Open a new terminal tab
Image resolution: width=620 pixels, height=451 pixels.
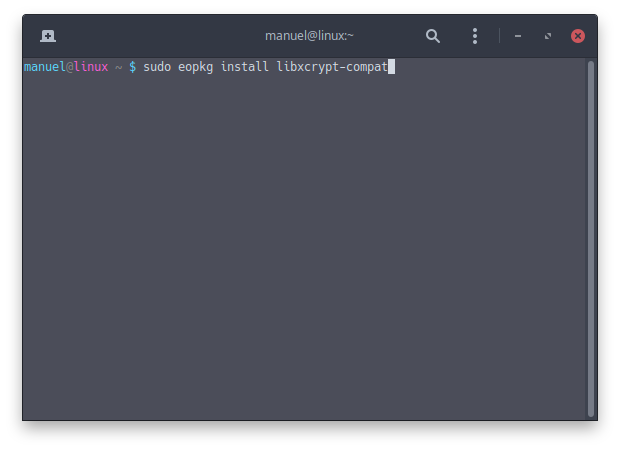click(48, 36)
